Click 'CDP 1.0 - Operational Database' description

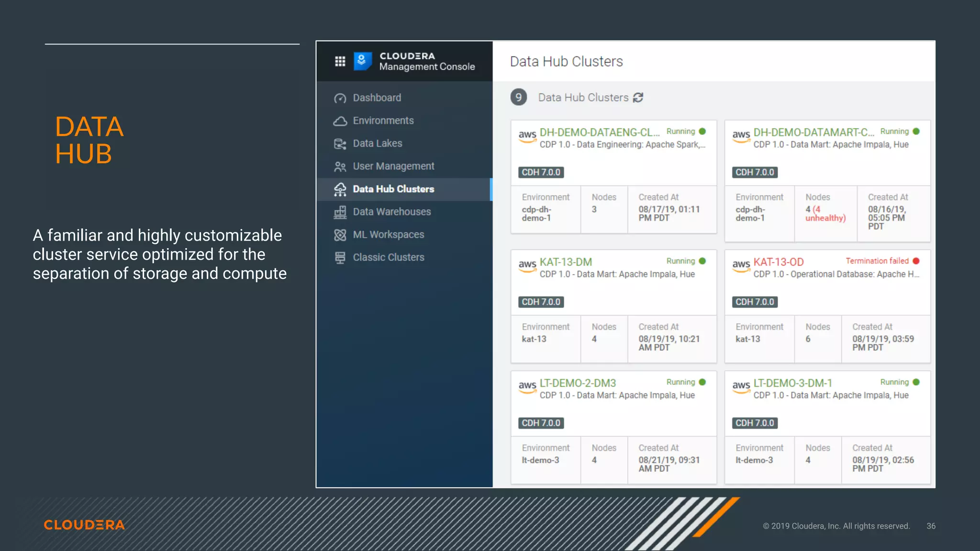tap(836, 275)
